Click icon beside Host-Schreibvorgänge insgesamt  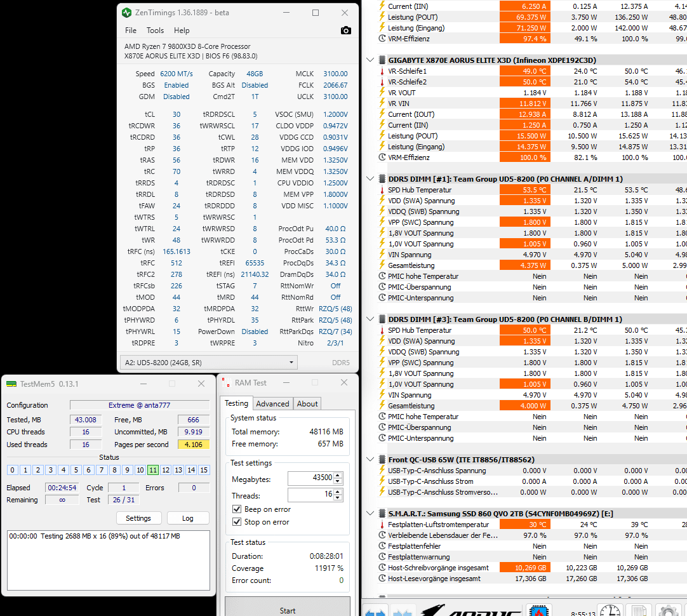382,567
